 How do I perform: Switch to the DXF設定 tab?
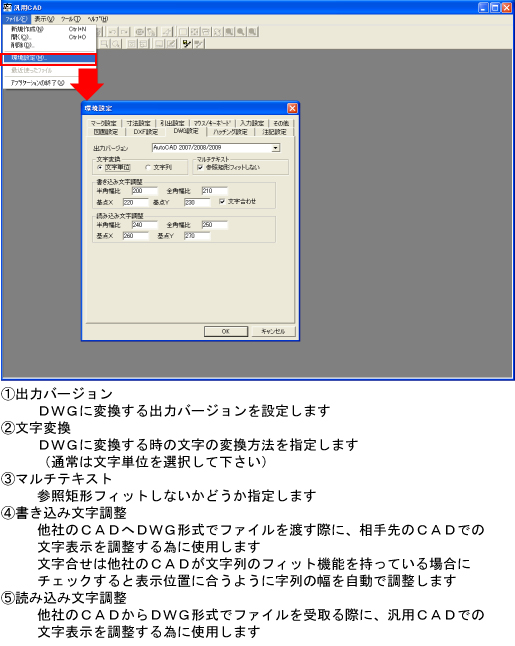[145, 132]
